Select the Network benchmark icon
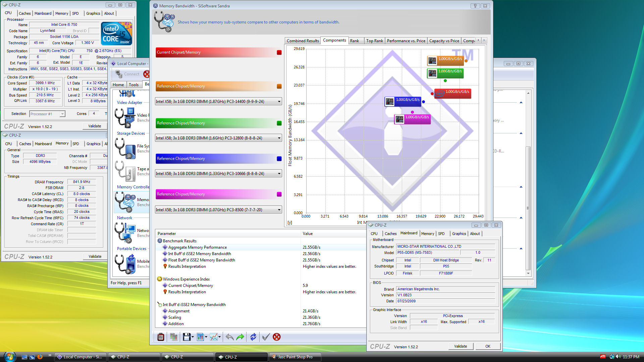Image resolution: width=644 pixels, height=362 pixels. [125, 233]
